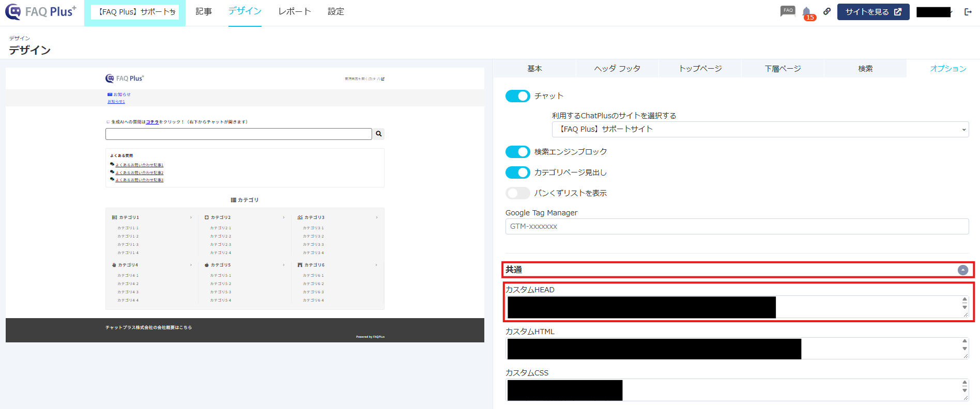The height and width of the screenshot is (409, 980).
Task: Click the お知らせ1 link in preview
Action: pyautogui.click(x=116, y=102)
